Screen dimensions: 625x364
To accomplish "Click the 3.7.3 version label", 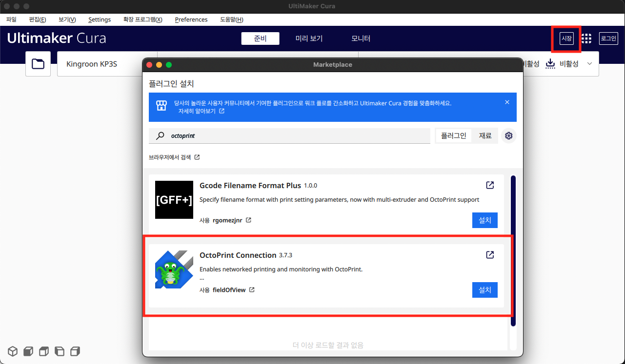I will pyautogui.click(x=285, y=255).
